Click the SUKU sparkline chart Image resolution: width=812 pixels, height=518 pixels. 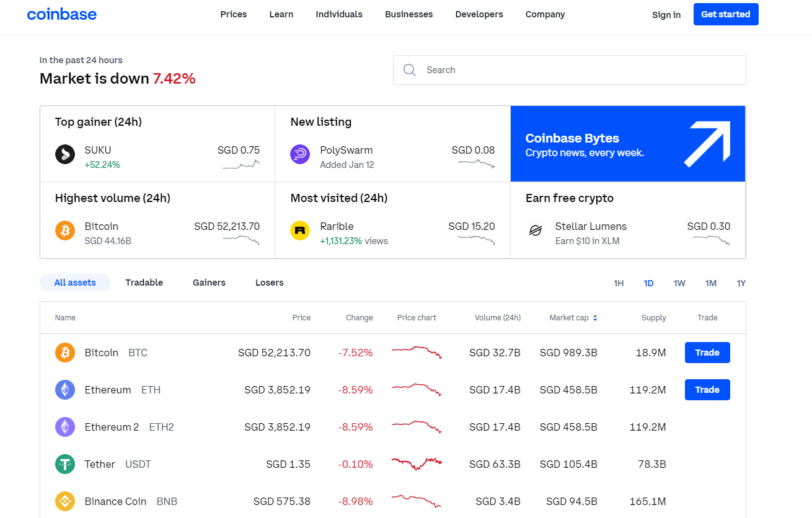(x=241, y=165)
